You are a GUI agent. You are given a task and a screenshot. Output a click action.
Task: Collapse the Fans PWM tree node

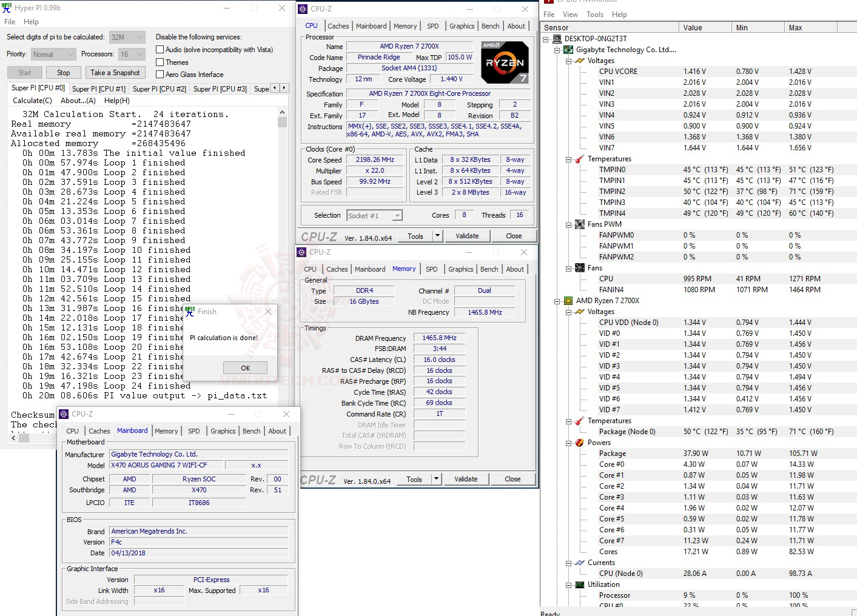[x=569, y=224]
